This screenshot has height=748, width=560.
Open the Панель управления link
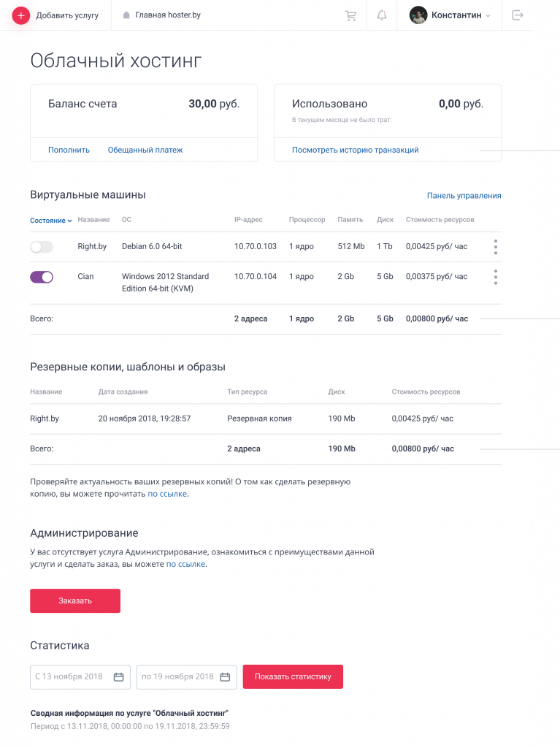[464, 196]
